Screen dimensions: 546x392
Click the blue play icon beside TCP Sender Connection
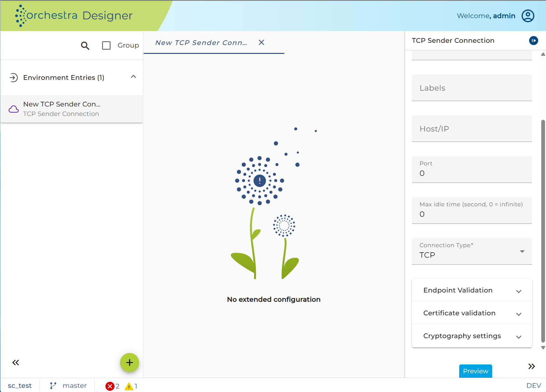click(534, 41)
